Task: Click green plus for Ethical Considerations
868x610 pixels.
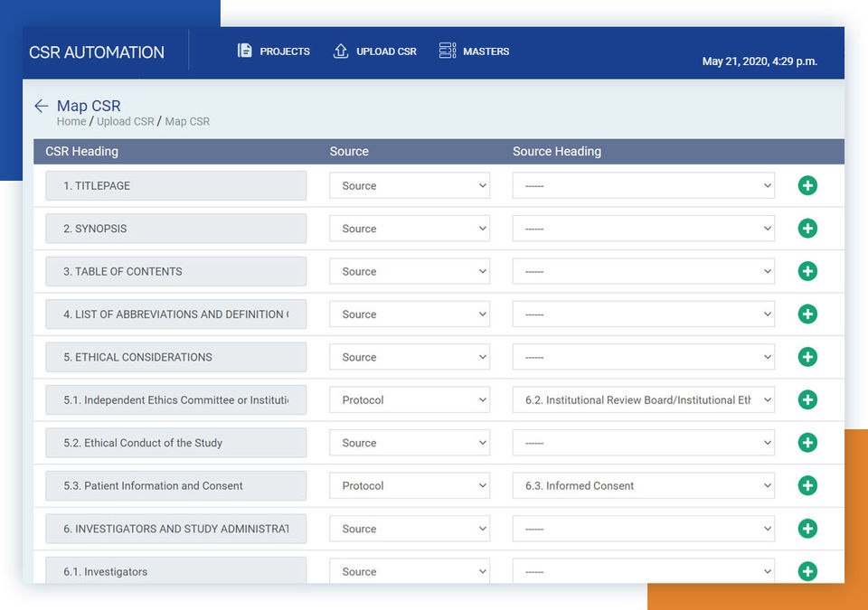Action: 807,357
